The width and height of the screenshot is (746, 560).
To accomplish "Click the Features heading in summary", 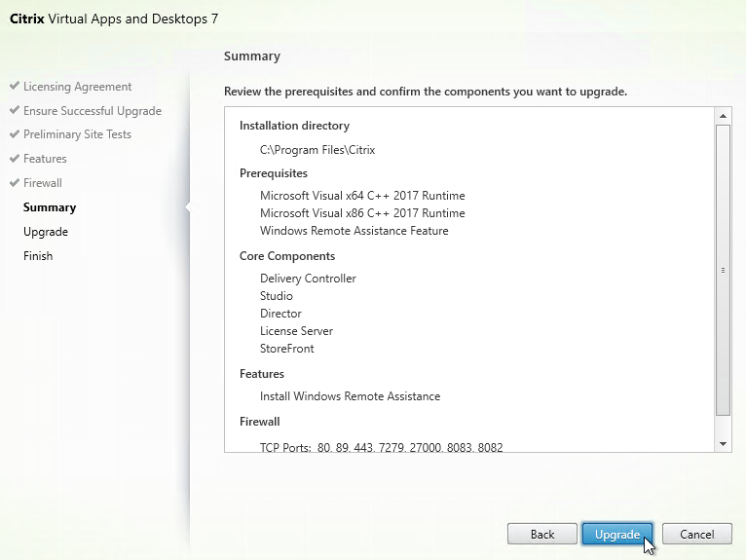I will 262,374.
